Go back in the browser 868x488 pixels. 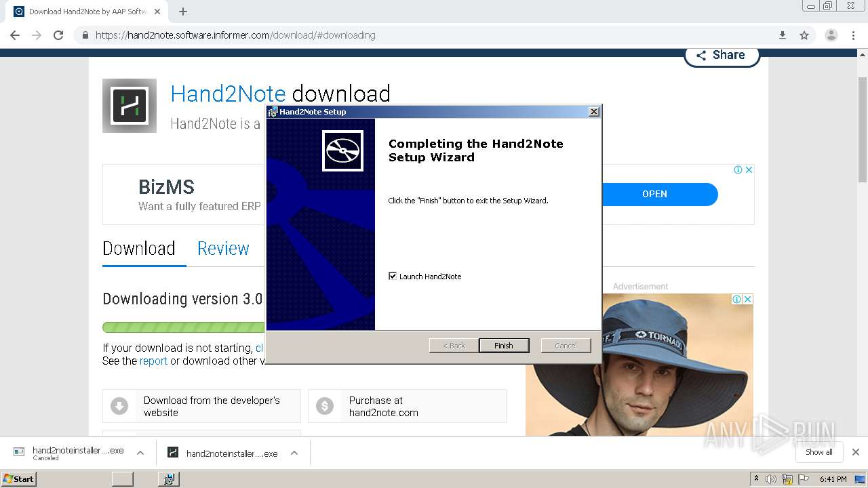pos(15,35)
